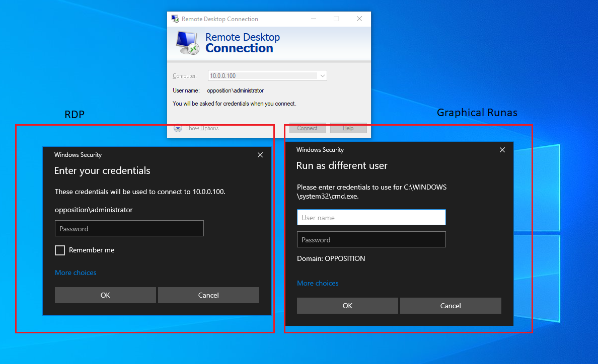Viewport: 598px width, 364px height.
Task: Click Cancel in Enter your credentials dialog
Action: coord(208,295)
